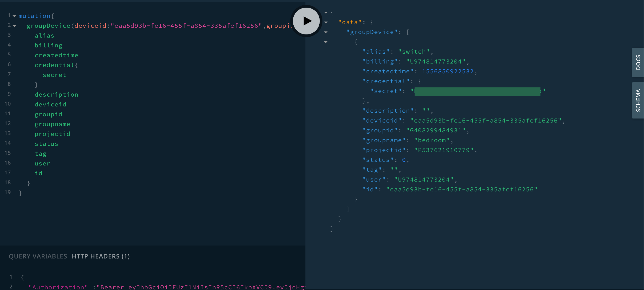Collapse the groupDevice fold arrow on line 2
The height and width of the screenshot is (290, 644).
pos(14,26)
